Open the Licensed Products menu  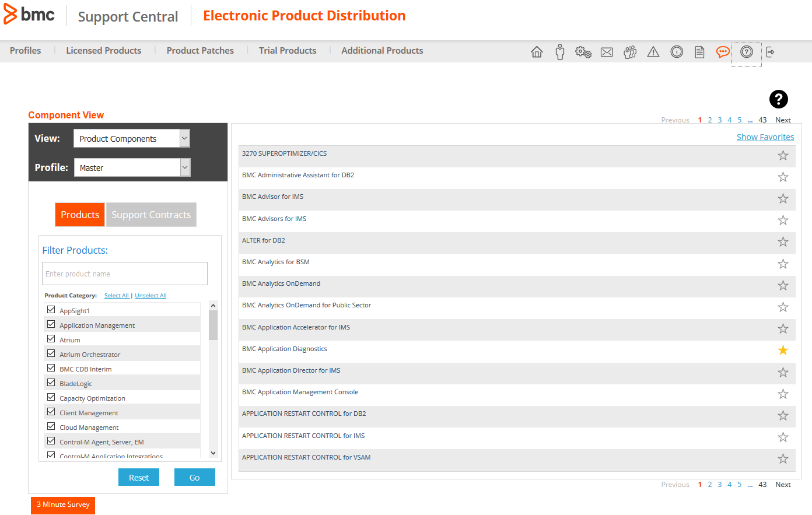103,51
